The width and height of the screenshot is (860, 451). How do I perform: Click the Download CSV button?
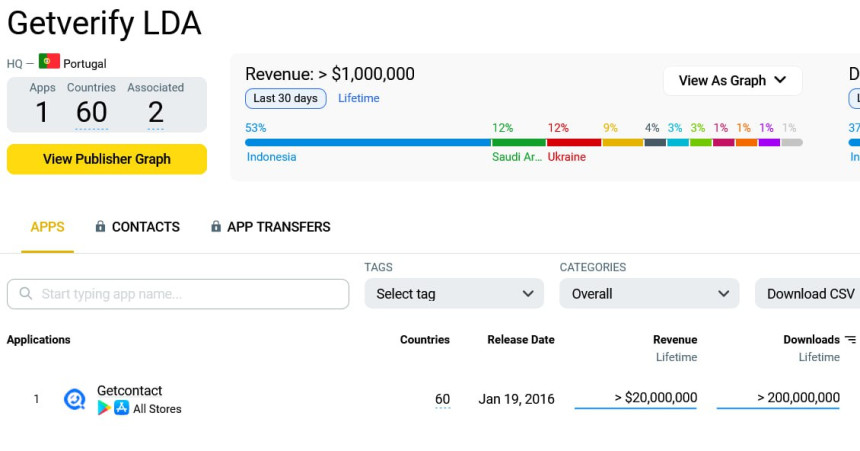pos(810,294)
